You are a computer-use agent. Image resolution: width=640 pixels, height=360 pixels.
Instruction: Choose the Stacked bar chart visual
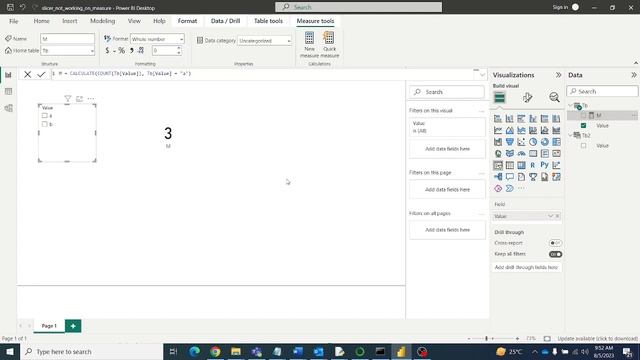coord(498,119)
